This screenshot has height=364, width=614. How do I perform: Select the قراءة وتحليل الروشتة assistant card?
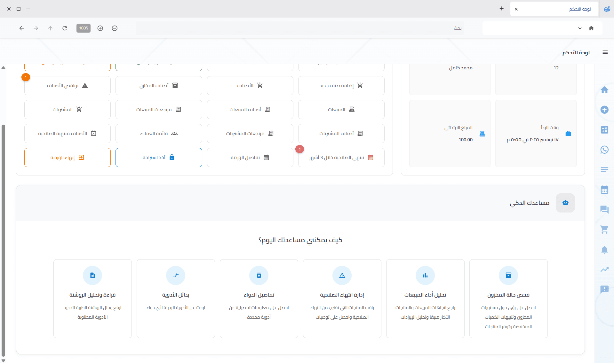coord(92,298)
